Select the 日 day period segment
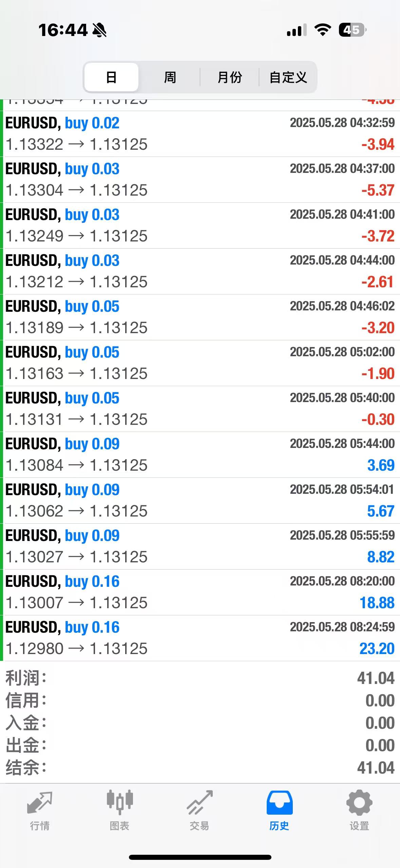Image resolution: width=400 pixels, height=868 pixels. [111, 77]
